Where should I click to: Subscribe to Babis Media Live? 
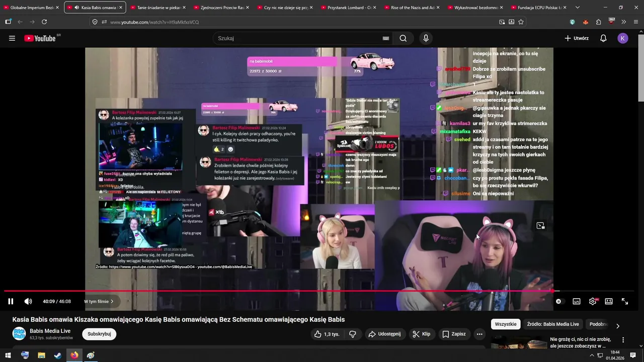coord(99,334)
